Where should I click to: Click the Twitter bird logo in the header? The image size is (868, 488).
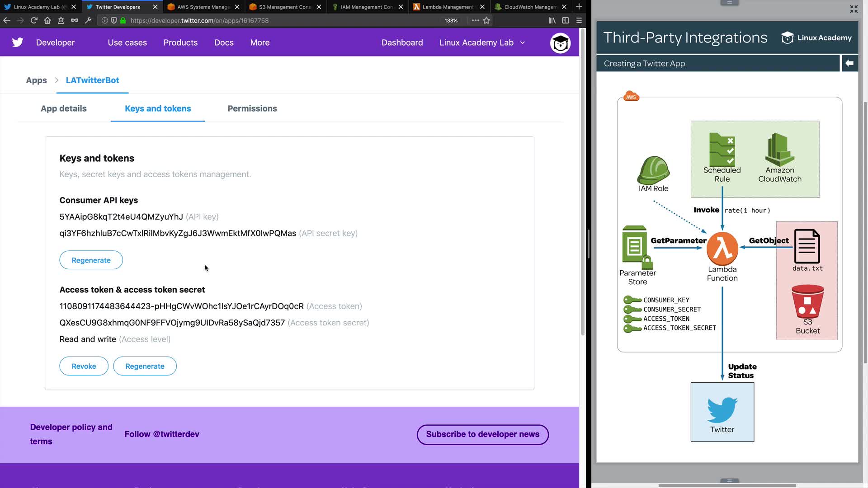pos(18,42)
